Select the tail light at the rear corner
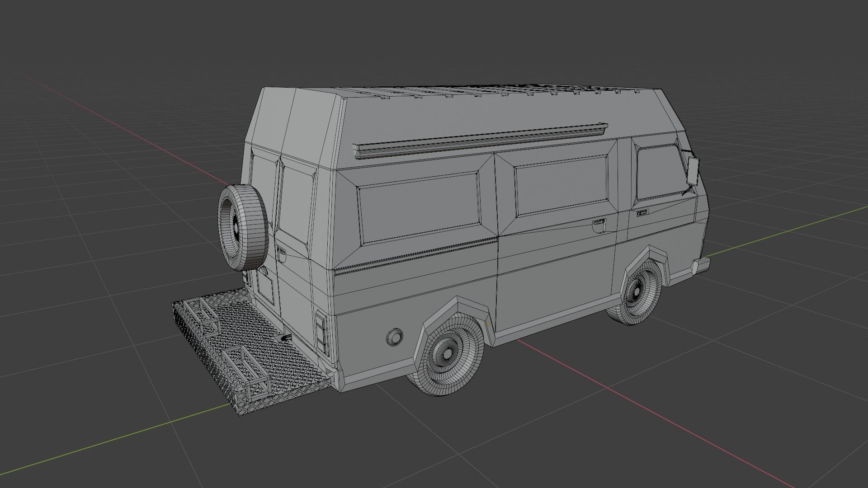This screenshot has width=868, height=488. [x=321, y=333]
